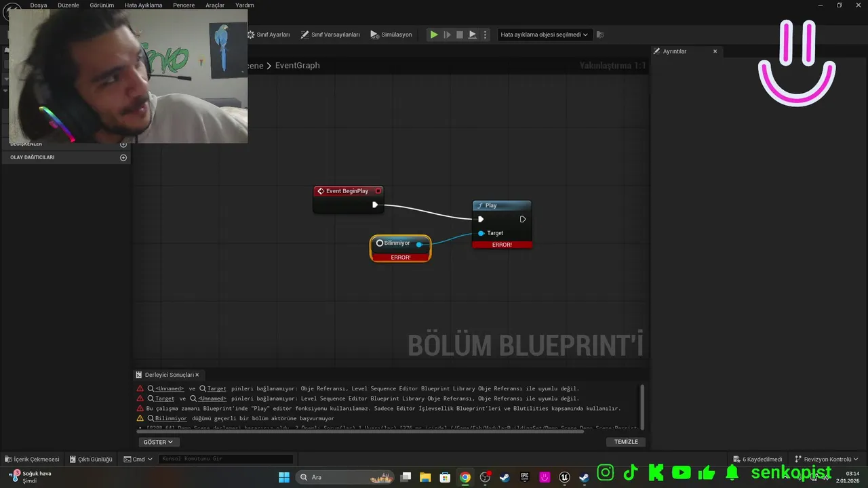The image size is (868, 488).
Task: Open File Explorer from the taskbar
Action: (x=425, y=477)
